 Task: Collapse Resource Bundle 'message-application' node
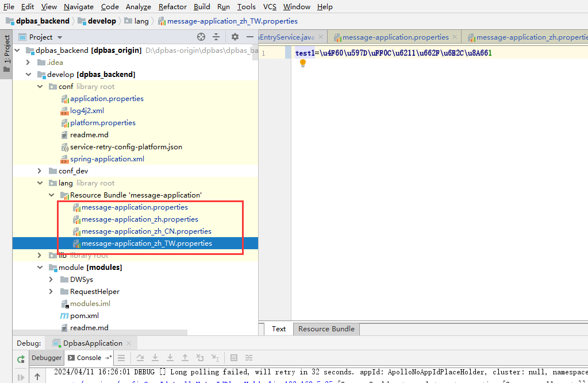point(51,195)
